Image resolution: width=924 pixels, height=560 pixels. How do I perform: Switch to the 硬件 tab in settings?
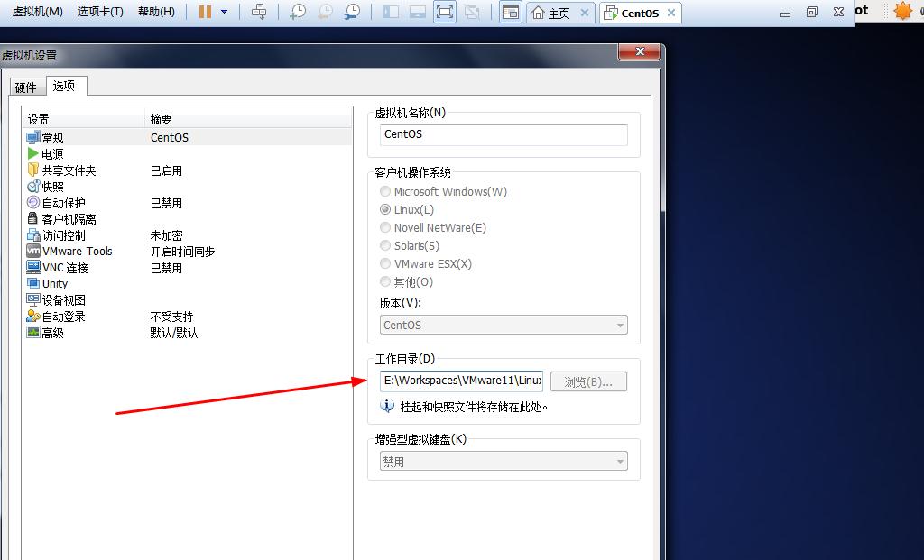point(26,87)
